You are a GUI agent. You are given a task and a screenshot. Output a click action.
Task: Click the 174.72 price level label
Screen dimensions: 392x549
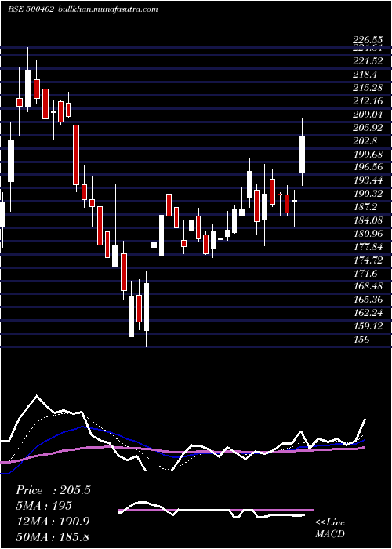coord(368,260)
